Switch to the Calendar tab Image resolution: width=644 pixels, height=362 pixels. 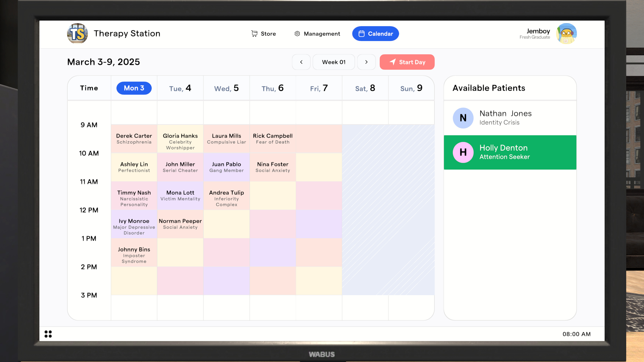375,34
